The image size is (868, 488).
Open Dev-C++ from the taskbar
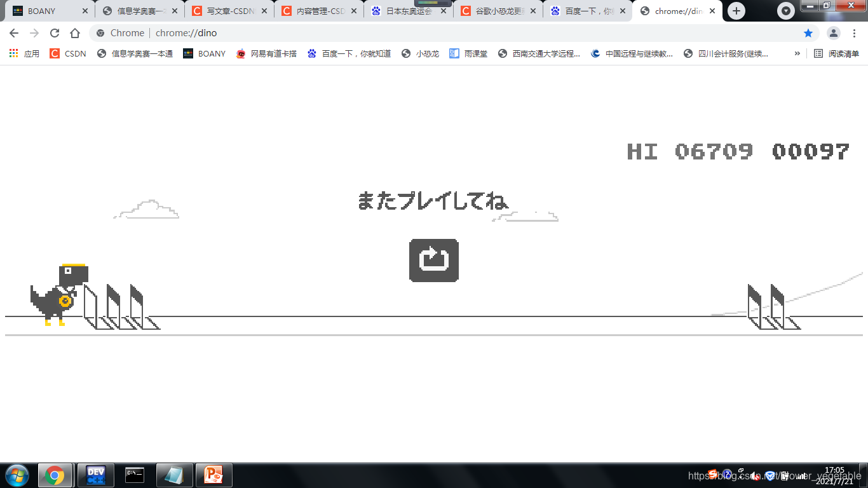pos(95,475)
